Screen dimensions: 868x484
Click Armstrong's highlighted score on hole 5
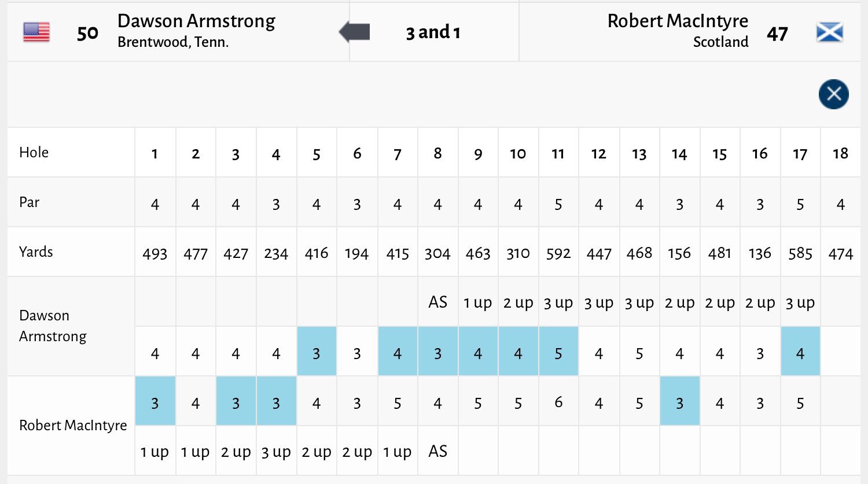point(317,353)
